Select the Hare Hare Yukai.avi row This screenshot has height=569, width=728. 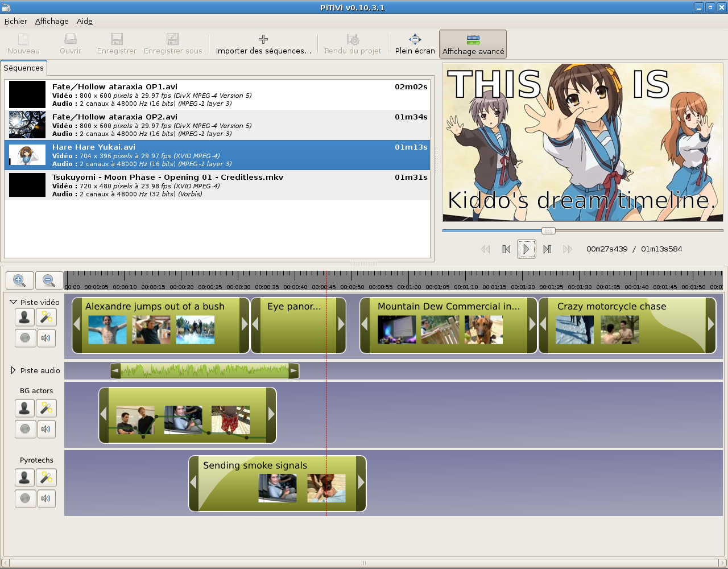pos(217,155)
